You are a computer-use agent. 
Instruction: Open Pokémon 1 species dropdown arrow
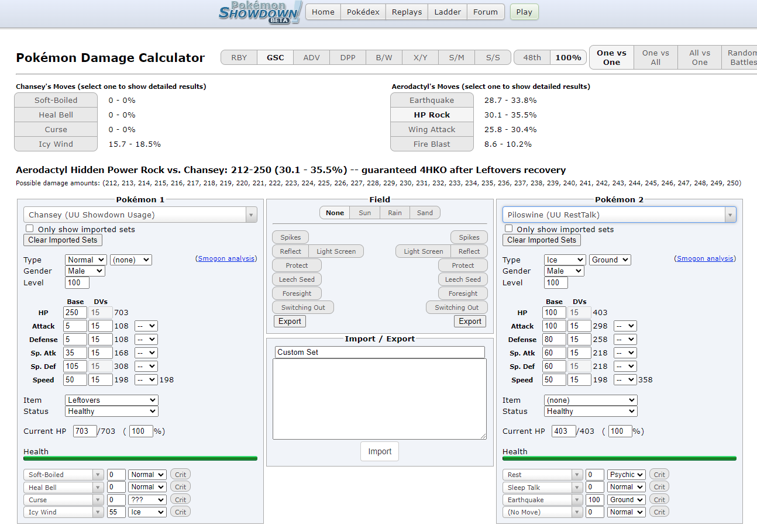[251, 215]
